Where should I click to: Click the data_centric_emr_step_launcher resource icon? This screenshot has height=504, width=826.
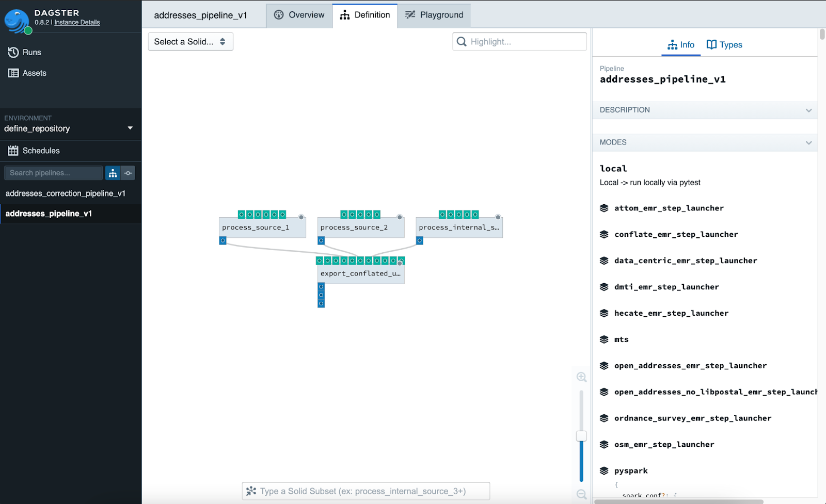[x=604, y=261]
